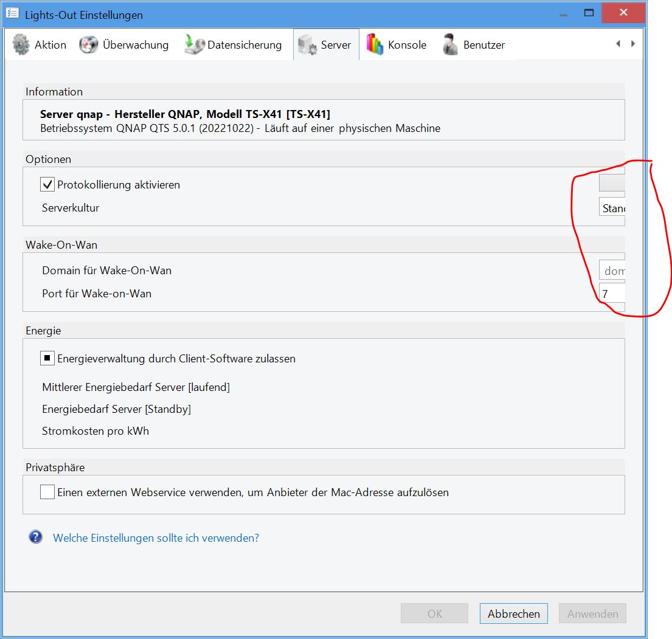
Task: Disable the Protokollierung aktivieren checkbox
Action: point(47,184)
